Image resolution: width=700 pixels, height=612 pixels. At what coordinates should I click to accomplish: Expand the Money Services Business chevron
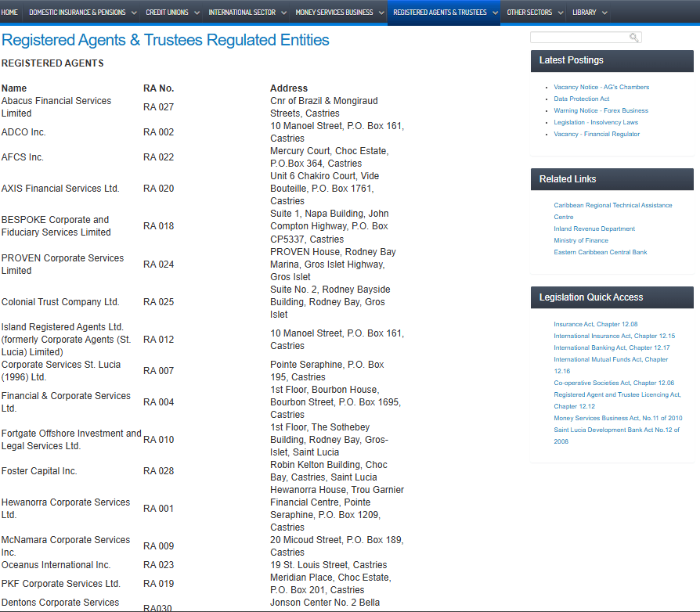point(381,13)
